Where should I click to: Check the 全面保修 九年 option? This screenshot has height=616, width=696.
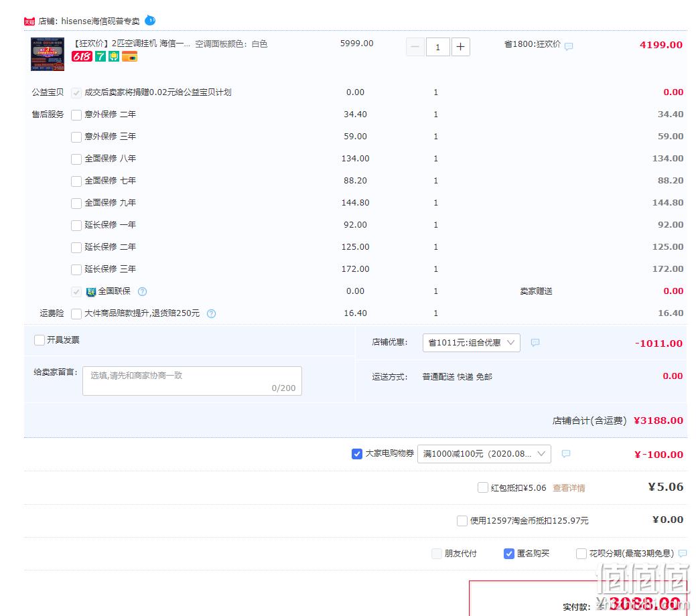click(76, 204)
